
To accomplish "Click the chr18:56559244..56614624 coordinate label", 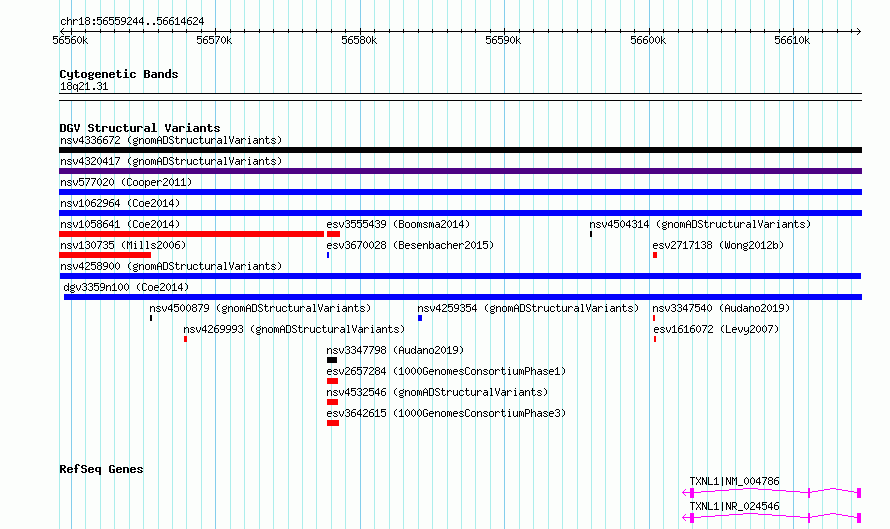I will (x=132, y=21).
